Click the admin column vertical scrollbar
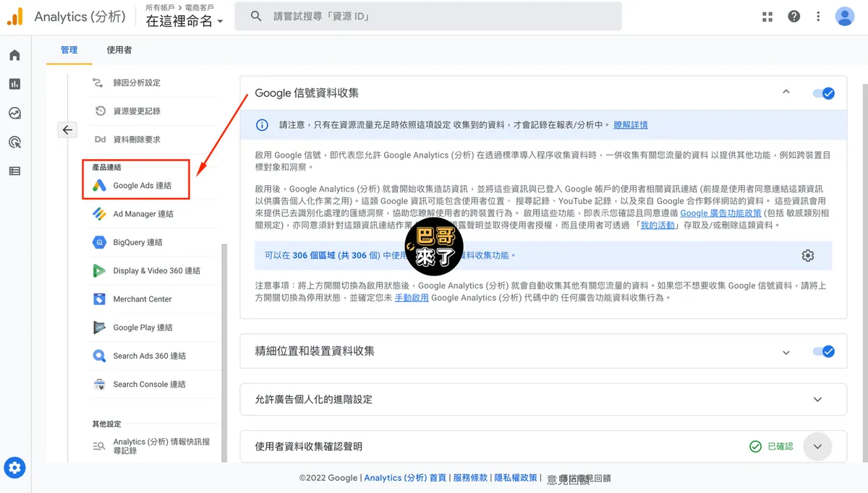Viewport: 868px width, 493px height. pos(224,353)
